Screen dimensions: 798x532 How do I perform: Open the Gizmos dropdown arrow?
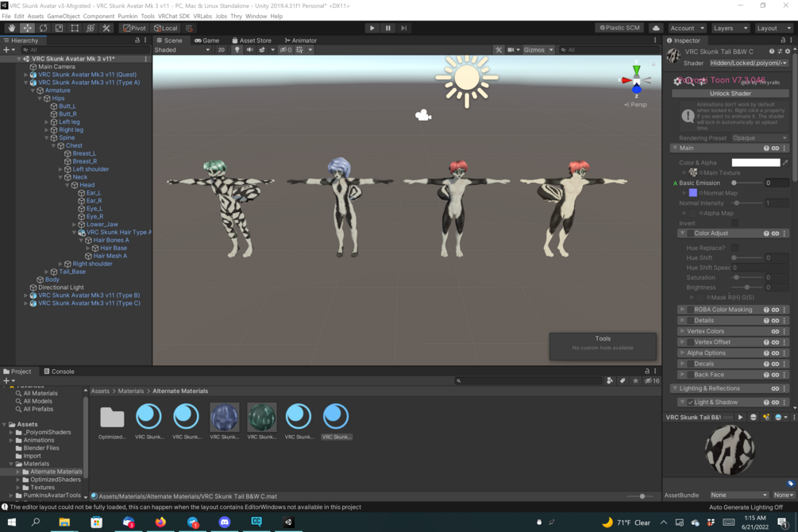[551, 50]
